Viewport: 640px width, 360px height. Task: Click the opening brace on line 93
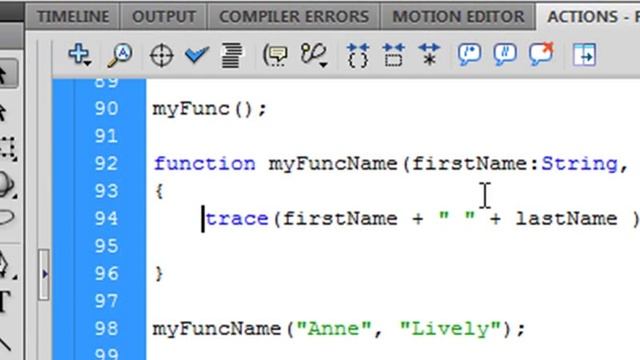coord(159,191)
